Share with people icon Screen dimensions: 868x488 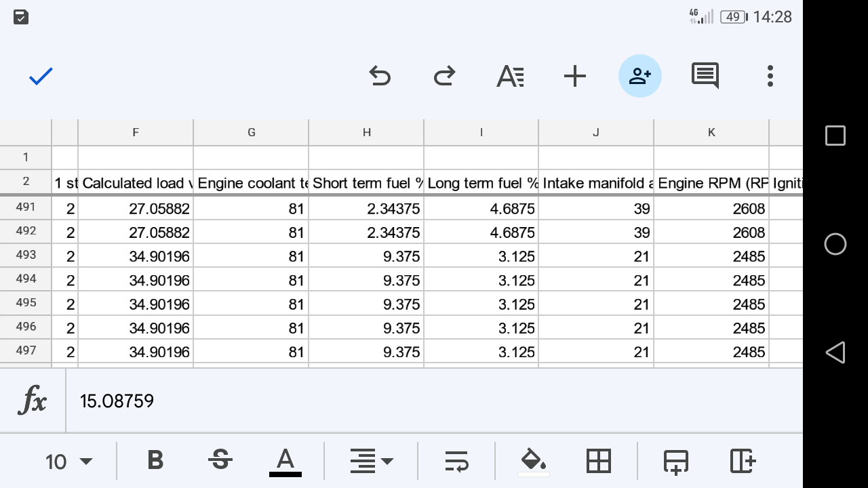tap(639, 76)
